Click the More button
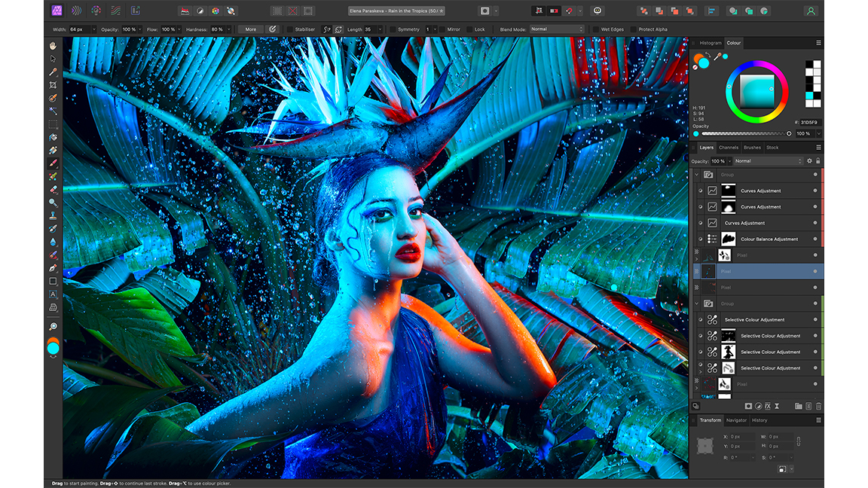Screen dimensions: 868x488 coord(251,29)
